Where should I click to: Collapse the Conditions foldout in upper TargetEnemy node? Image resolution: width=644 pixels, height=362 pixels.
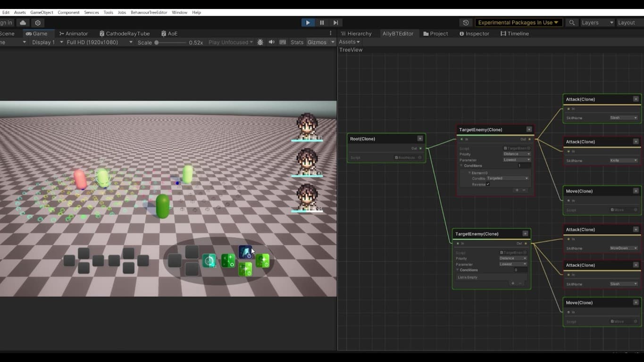tap(462, 166)
